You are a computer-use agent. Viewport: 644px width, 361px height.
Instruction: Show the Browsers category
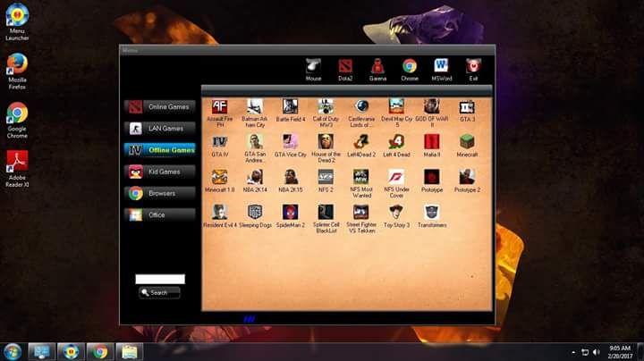[160, 193]
